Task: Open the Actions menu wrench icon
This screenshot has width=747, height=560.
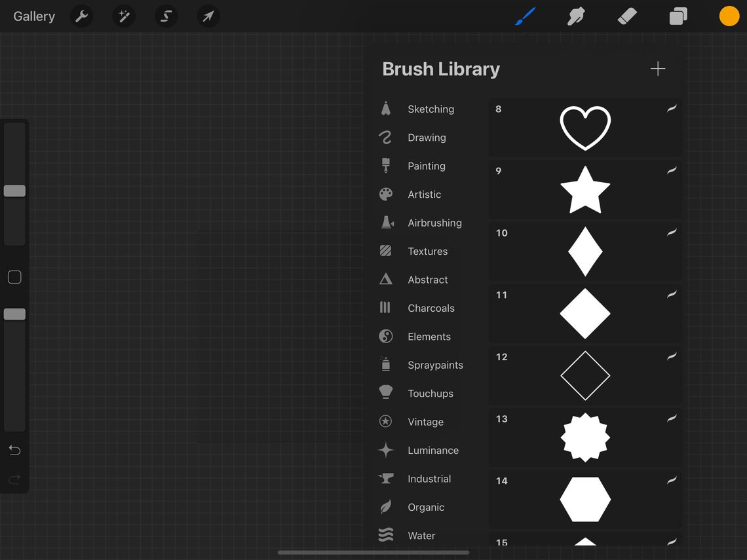Action: coord(81,16)
